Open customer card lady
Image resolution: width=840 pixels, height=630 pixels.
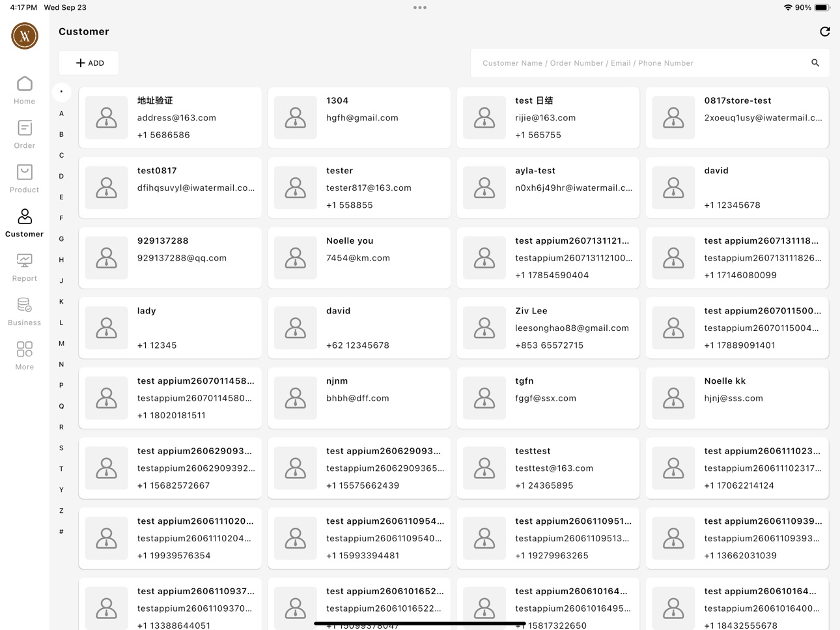click(x=170, y=328)
